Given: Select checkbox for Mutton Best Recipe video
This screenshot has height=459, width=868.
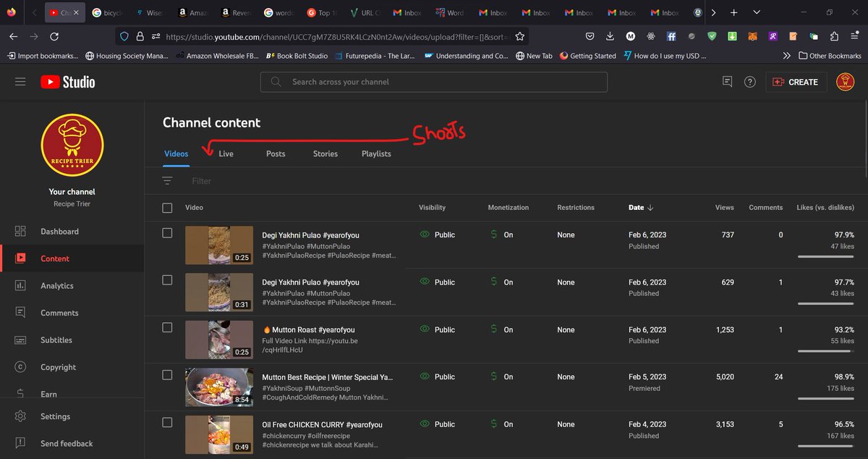Looking at the screenshot, I should (167, 375).
